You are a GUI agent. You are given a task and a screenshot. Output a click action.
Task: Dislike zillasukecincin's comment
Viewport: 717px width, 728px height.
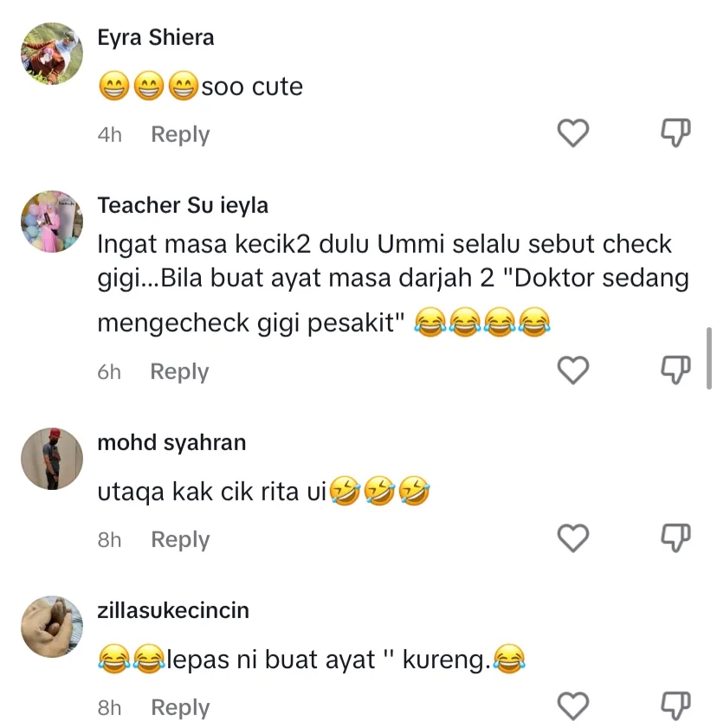point(675,705)
